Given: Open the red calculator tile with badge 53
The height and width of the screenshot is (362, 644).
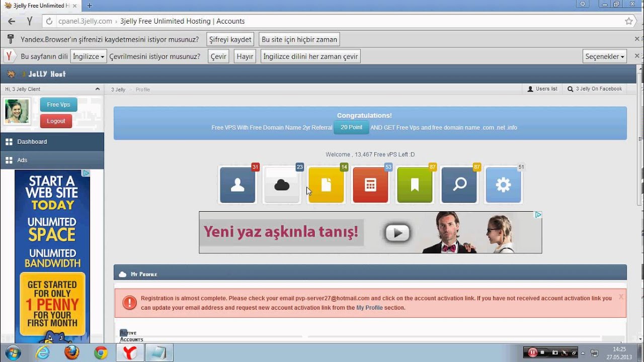Looking at the screenshot, I should [370, 185].
